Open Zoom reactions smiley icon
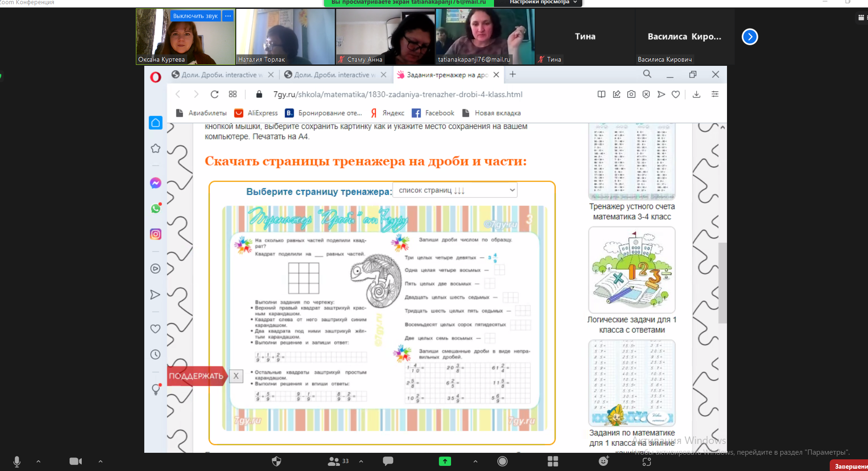The height and width of the screenshot is (471, 868). [x=603, y=461]
